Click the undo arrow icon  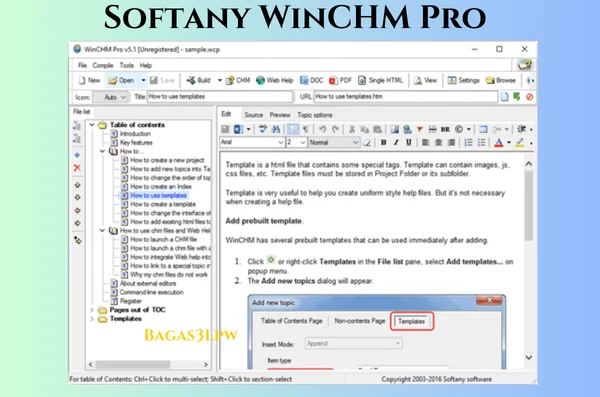[x=323, y=129]
